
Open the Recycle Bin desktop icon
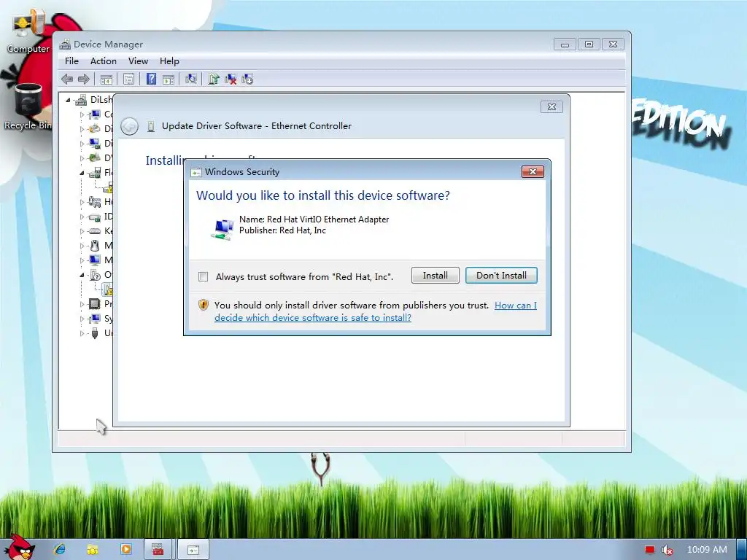coord(28,106)
